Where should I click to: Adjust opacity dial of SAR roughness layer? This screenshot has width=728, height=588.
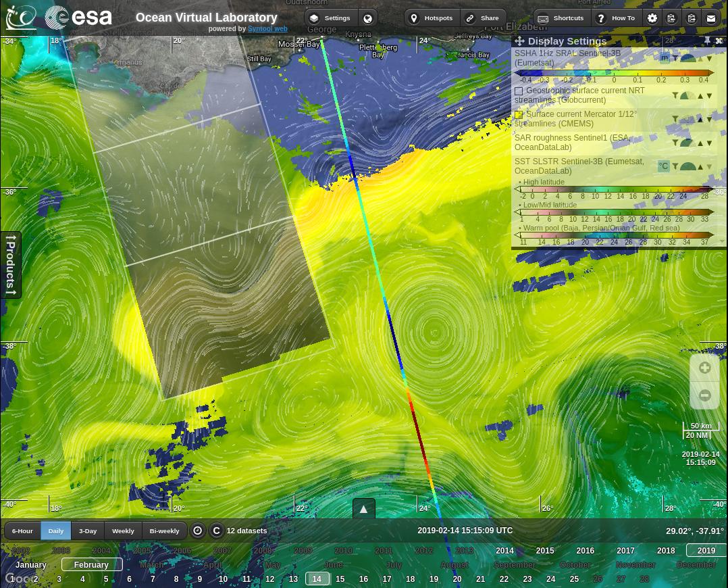point(688,143)
